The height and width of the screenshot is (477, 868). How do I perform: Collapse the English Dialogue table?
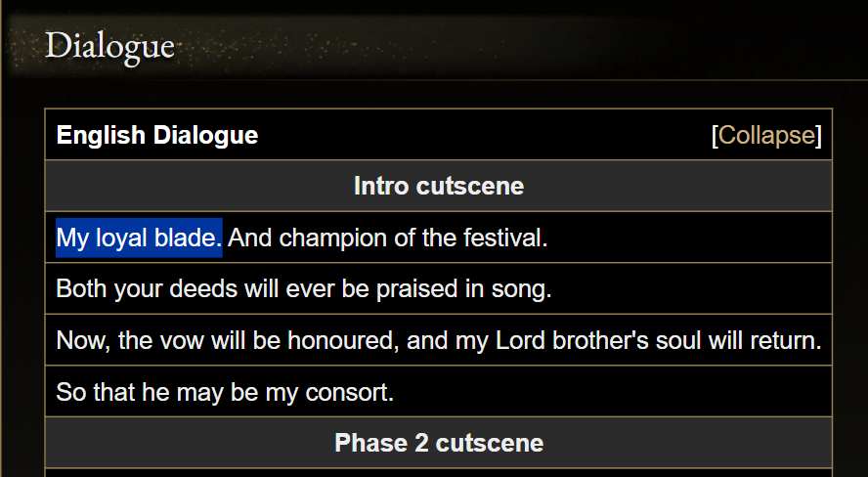[x=766, y=135]
